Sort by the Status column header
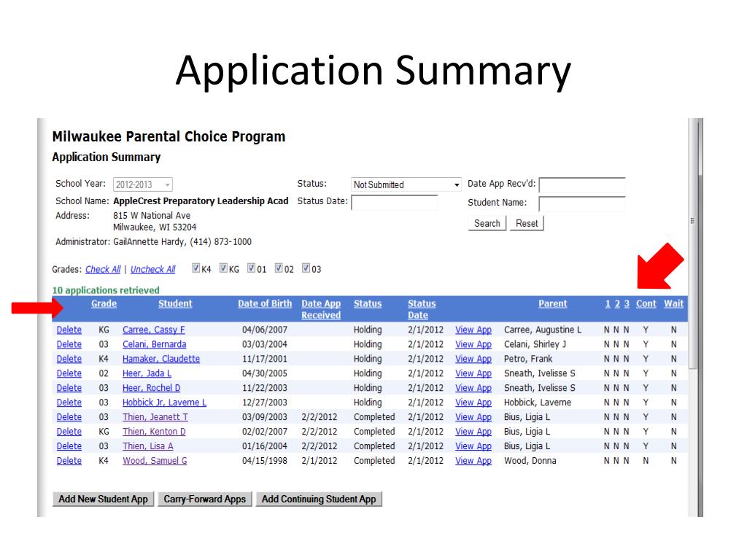This screenshot has height=560, width=747. 368,303
